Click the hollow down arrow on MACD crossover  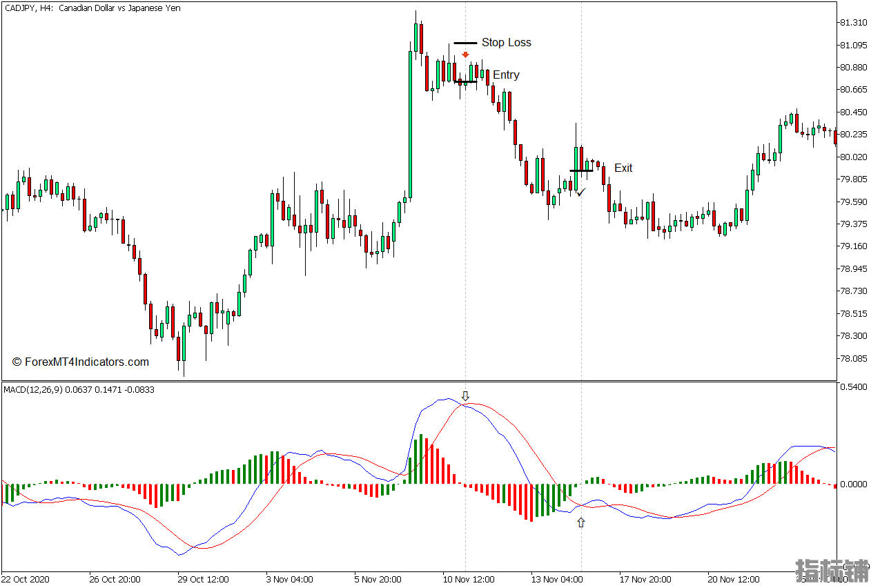click(465, 396)
